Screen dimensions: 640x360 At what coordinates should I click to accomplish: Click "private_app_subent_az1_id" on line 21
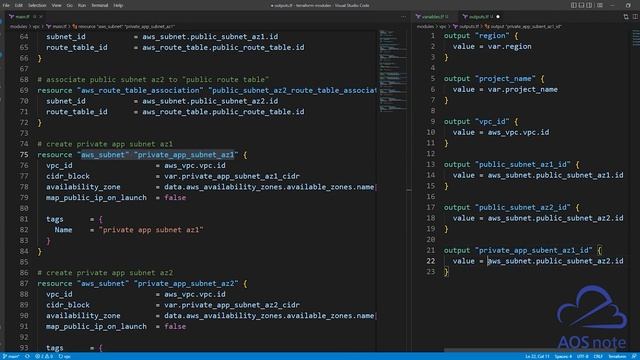pos(533,250)
